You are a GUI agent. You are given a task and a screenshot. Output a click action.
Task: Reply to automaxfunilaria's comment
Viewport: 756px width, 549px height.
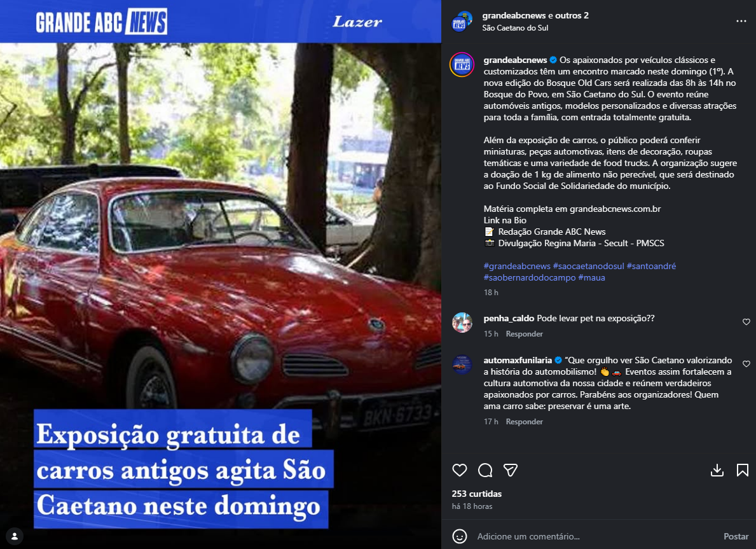click(524, 422)
